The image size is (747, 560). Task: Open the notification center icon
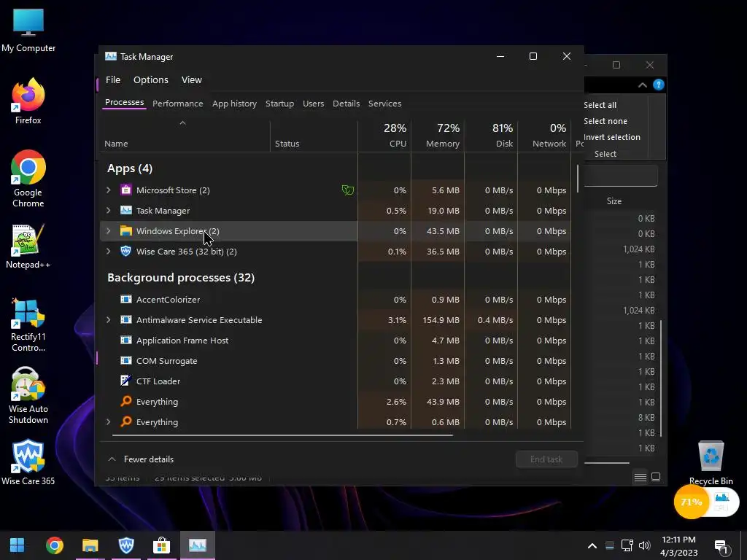[x=721, y=547]
